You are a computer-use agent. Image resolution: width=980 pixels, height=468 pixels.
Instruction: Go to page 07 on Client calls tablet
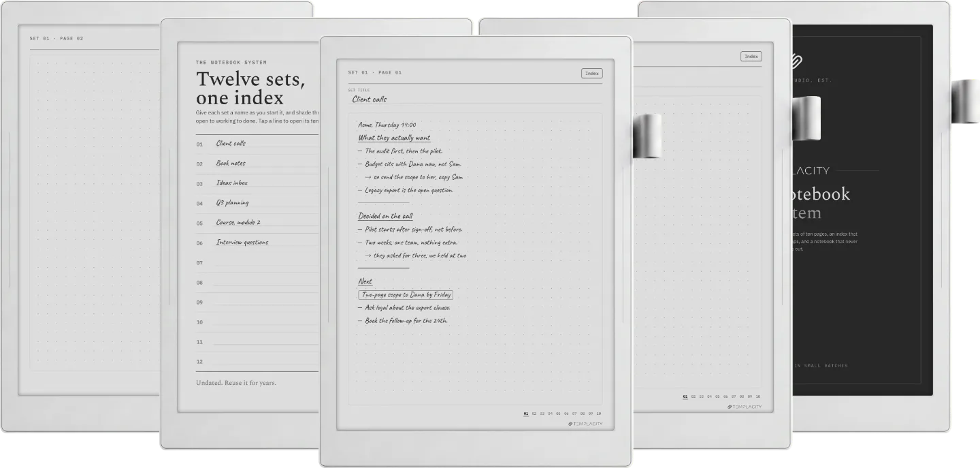(x=574, y=414)
